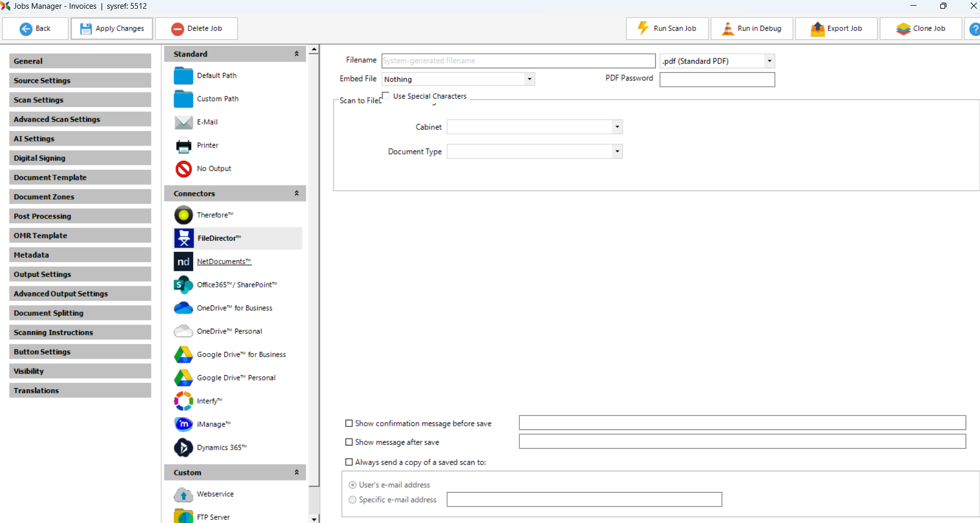Click the Therefore connector icon
The height and width of the screenshot is (523, 980).
[183, 215]
